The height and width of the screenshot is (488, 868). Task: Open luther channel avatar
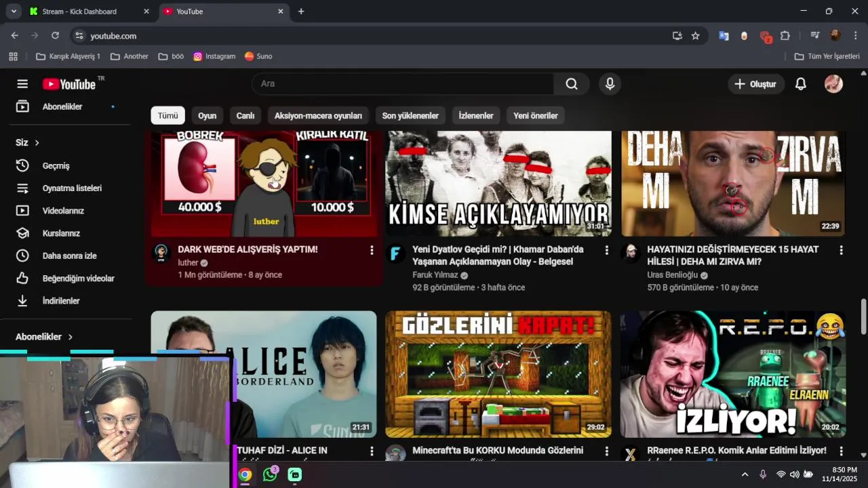161,253
